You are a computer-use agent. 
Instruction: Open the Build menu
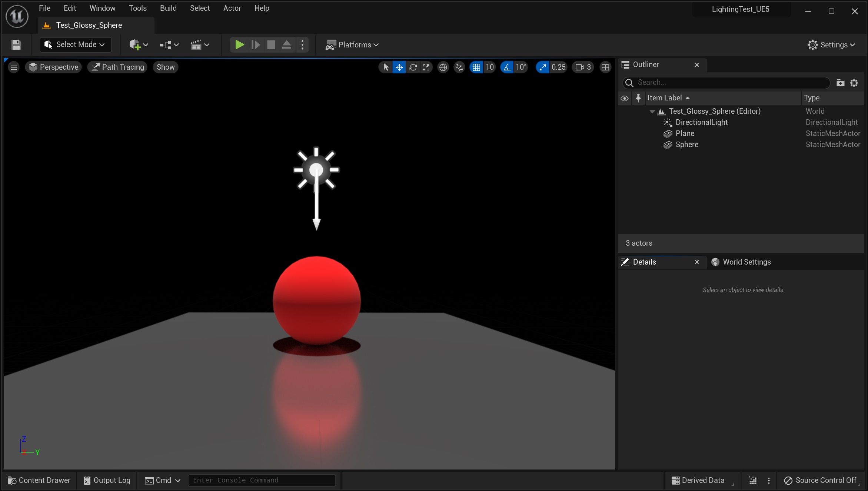(x=168, y=8)
